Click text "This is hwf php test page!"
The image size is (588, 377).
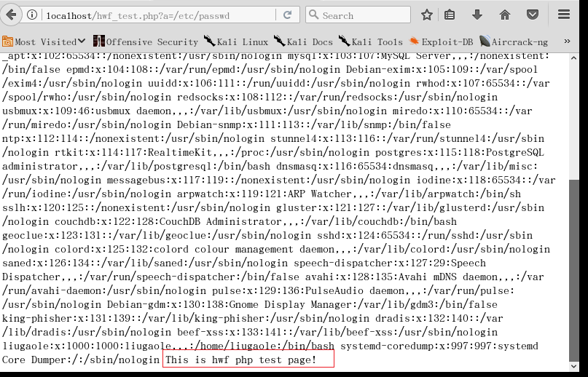coord(240,360)
